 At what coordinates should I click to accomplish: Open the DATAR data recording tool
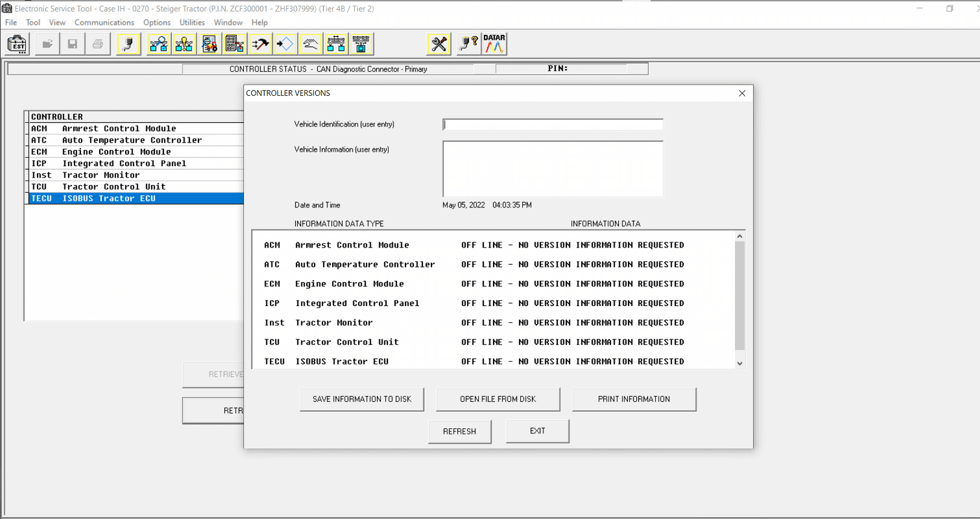493,43
